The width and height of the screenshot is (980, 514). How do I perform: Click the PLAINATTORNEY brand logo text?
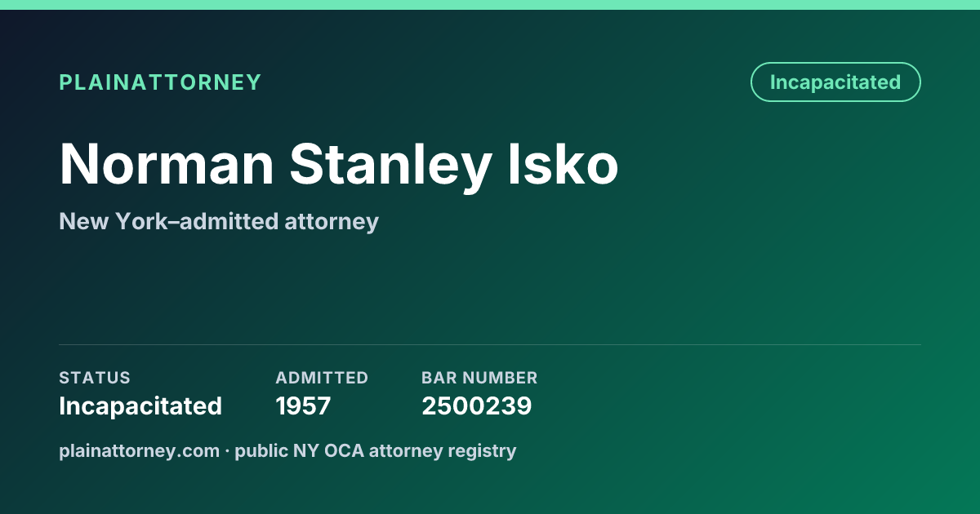pos(160,82)
